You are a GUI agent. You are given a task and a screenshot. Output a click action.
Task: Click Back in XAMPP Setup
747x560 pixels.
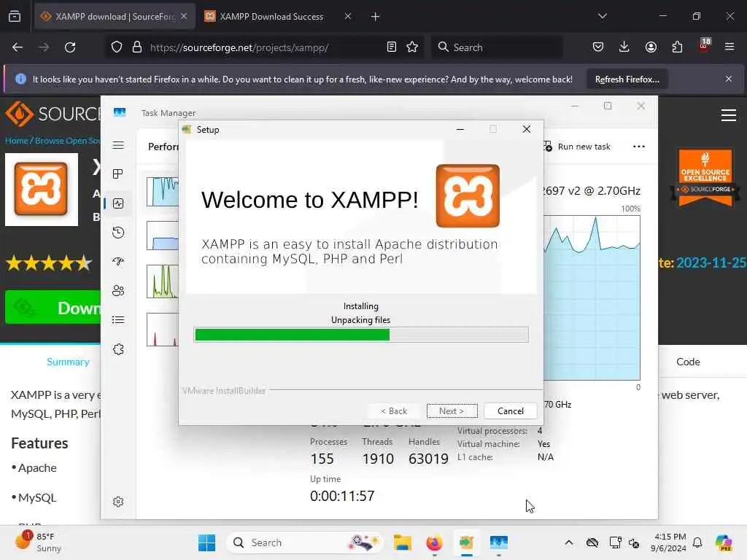click(393, 411)
